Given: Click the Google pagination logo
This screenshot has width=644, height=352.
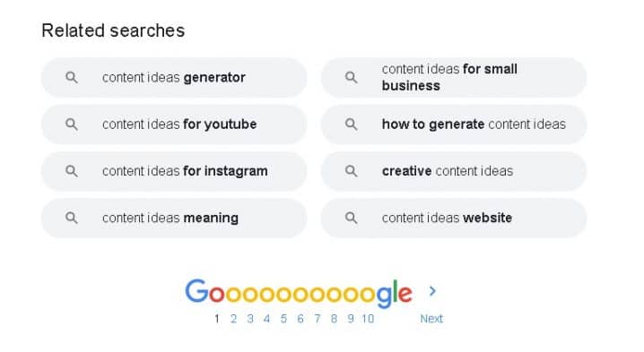Looking at the screenshot, I should 299,293.
